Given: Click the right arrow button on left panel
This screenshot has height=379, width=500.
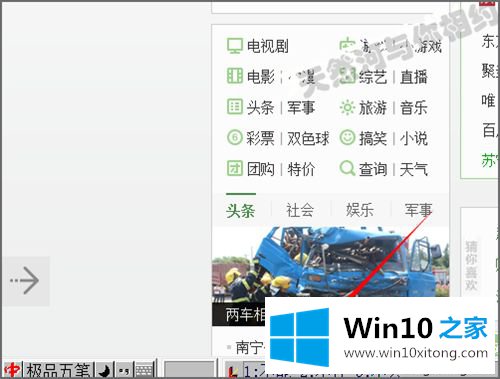Looking at the screenshot, I should [x=25, y=281].
